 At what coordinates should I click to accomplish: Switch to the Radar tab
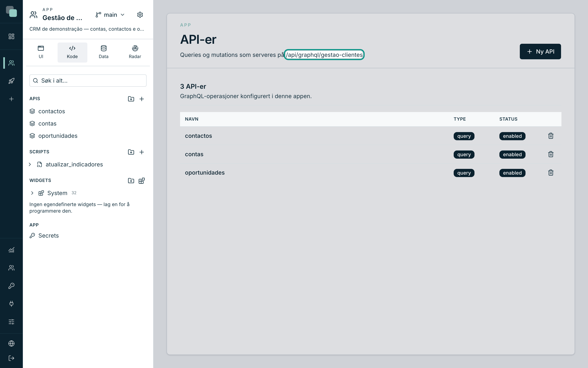135,52
